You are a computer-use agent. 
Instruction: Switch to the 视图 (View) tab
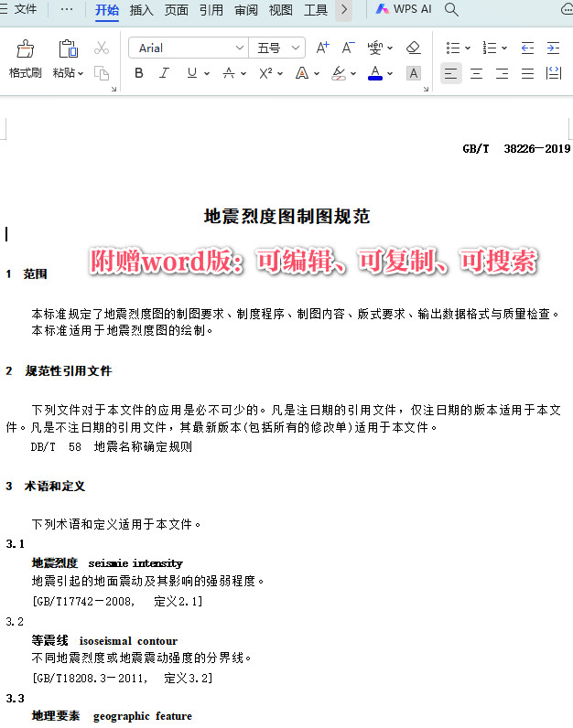tap(281, 10)
